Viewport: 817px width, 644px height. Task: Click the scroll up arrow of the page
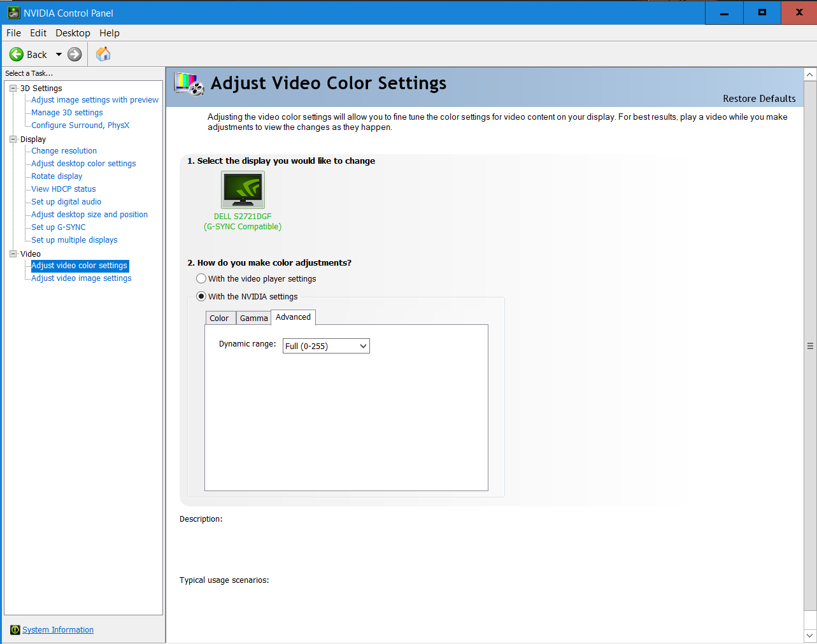(x=810, y=75)
